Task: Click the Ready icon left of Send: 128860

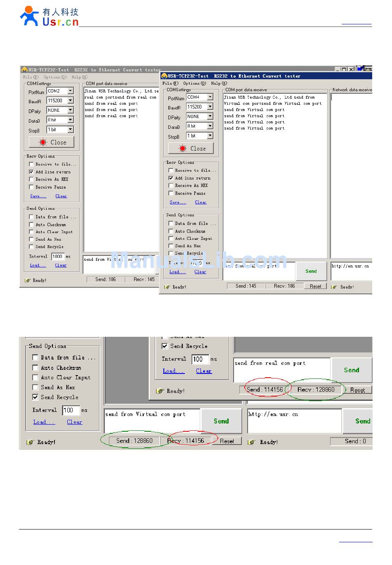Action: [x=30, y=442]
